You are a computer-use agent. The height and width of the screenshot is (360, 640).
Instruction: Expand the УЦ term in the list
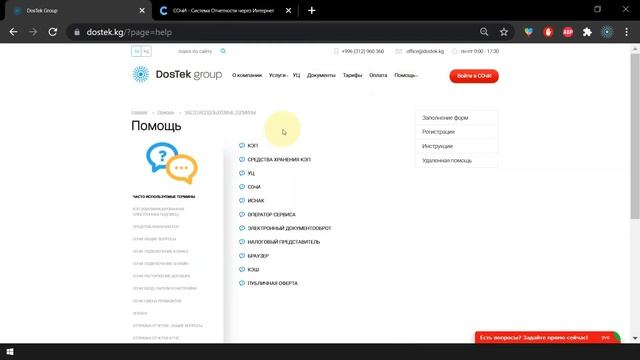click(x=251, y=173)
